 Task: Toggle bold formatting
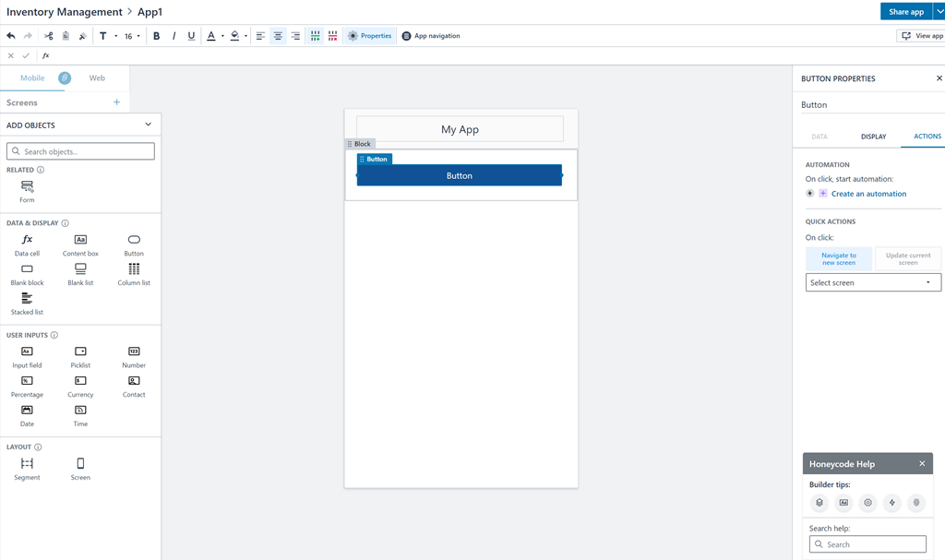156,36
